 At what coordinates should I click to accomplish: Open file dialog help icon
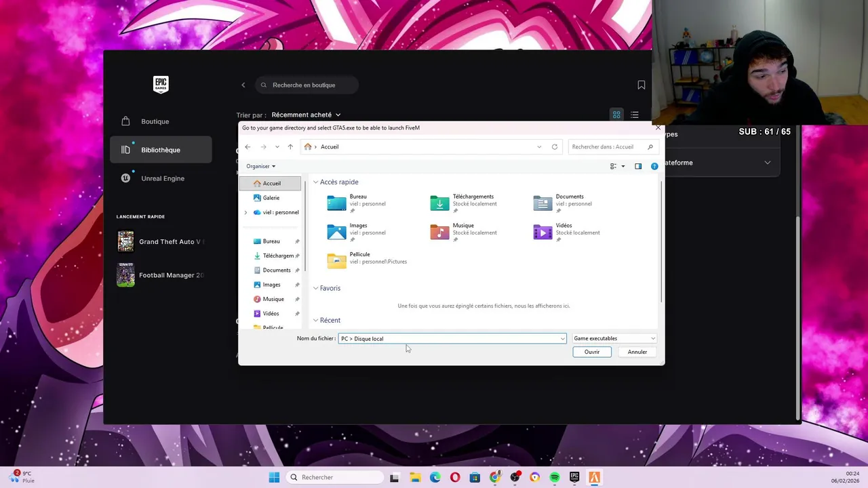point(654,166)
